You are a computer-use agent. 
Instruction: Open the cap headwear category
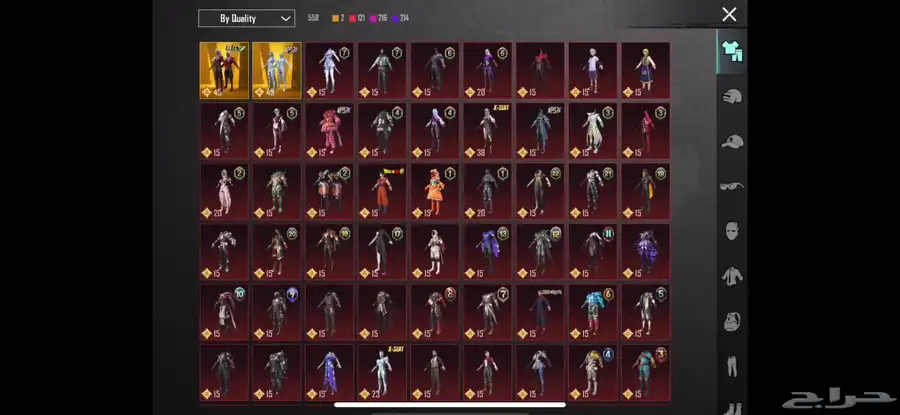point(732,141)
